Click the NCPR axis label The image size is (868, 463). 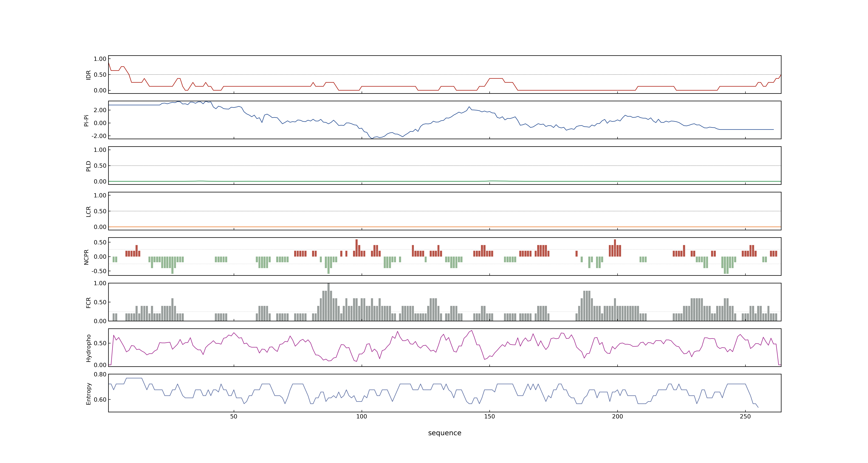(86, 257)
